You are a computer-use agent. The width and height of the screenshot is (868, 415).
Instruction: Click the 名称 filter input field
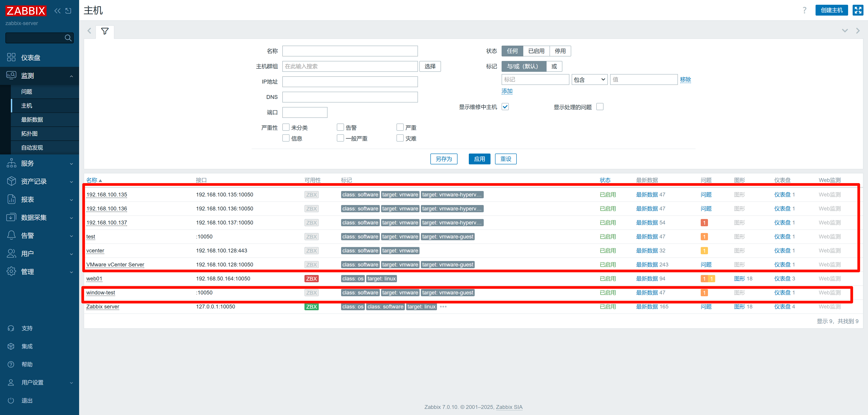(x=350, y=51)
